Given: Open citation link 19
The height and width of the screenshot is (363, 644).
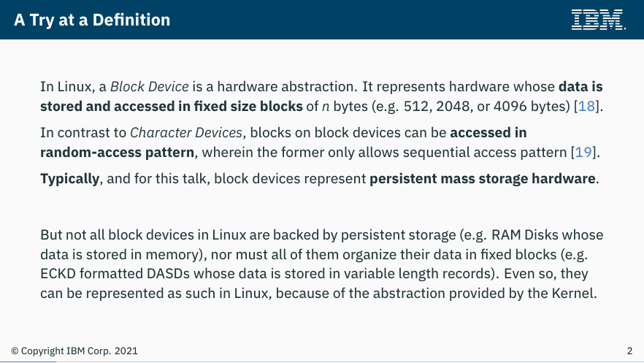Looking at the screenshot, I should click(583, 153).
